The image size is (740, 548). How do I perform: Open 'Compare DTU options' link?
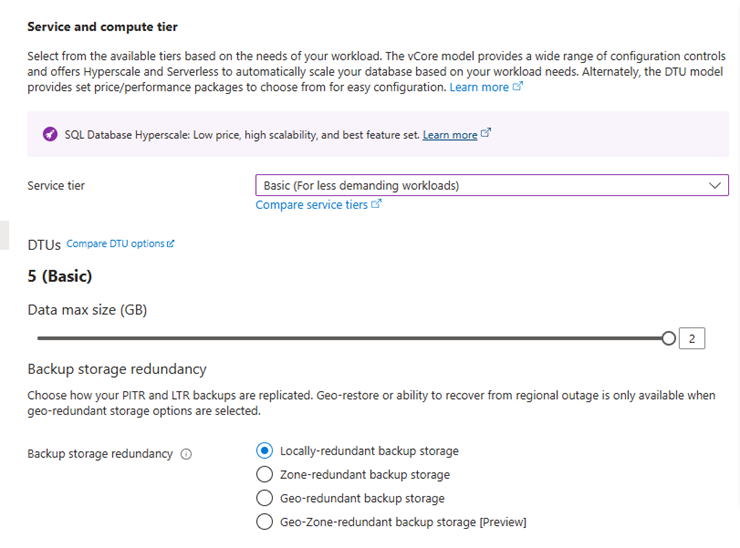click(115, 244)
